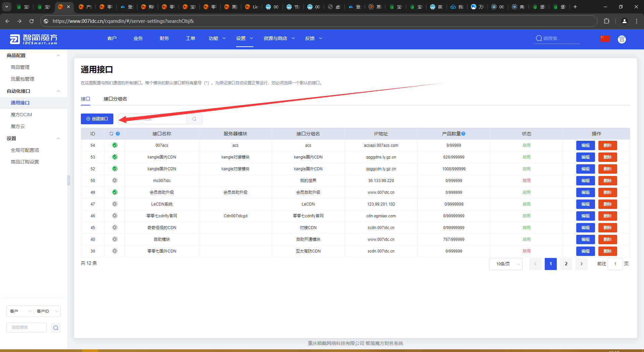Click gray status icon for 奇奇怪怪的CDN row
644x352 pixels.
[x=115, y=227]
